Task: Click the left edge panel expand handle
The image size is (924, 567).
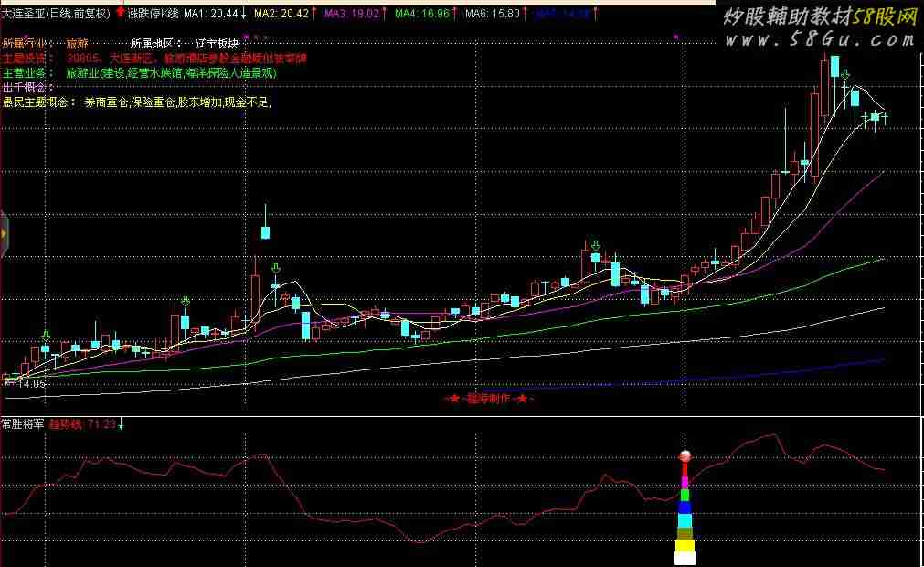Action: pyautogui.click(x=4, y=234)
